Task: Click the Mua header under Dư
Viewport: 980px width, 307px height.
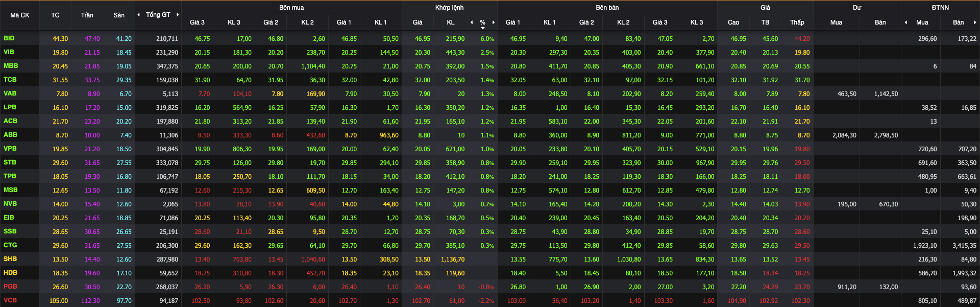Action: (836, 22)
